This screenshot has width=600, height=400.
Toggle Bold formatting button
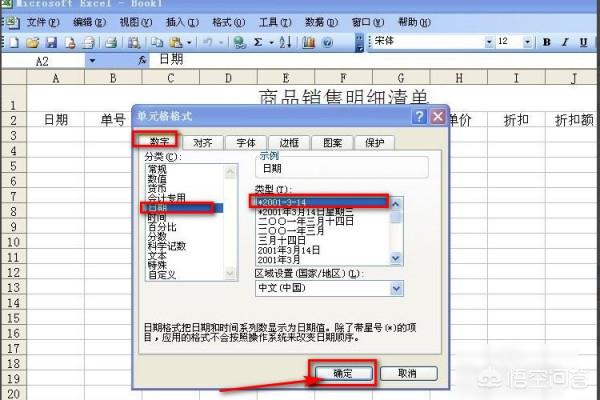(547, 42)
